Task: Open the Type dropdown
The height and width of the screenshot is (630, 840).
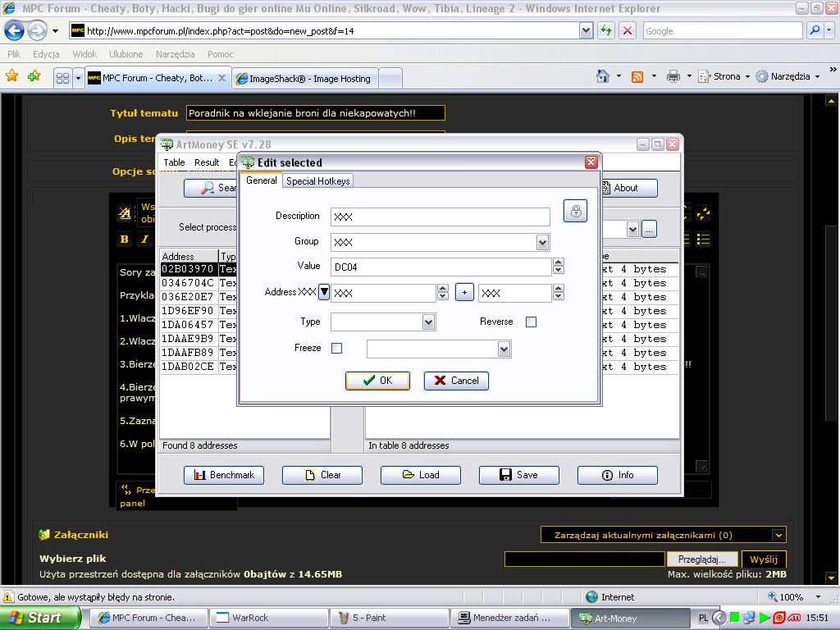Action: [428, 322]
